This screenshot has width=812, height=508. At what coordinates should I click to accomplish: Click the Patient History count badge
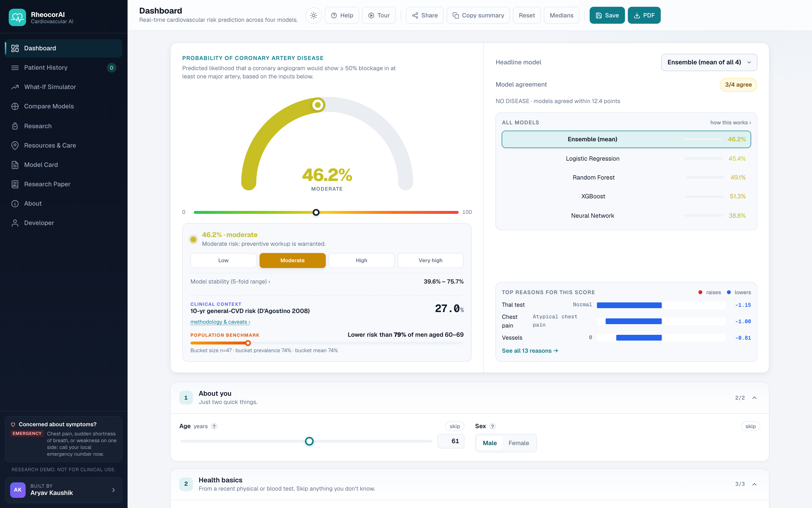[x=111, y=67]
